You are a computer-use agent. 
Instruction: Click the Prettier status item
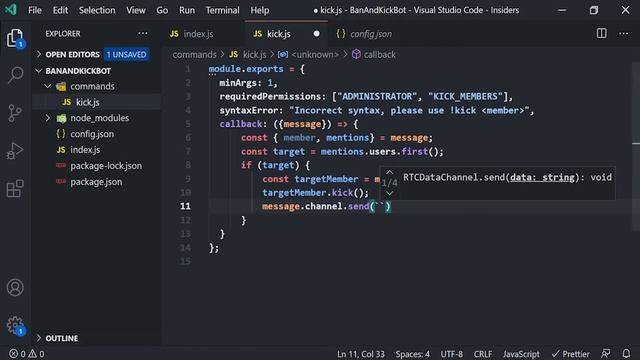tap(571, 354)
